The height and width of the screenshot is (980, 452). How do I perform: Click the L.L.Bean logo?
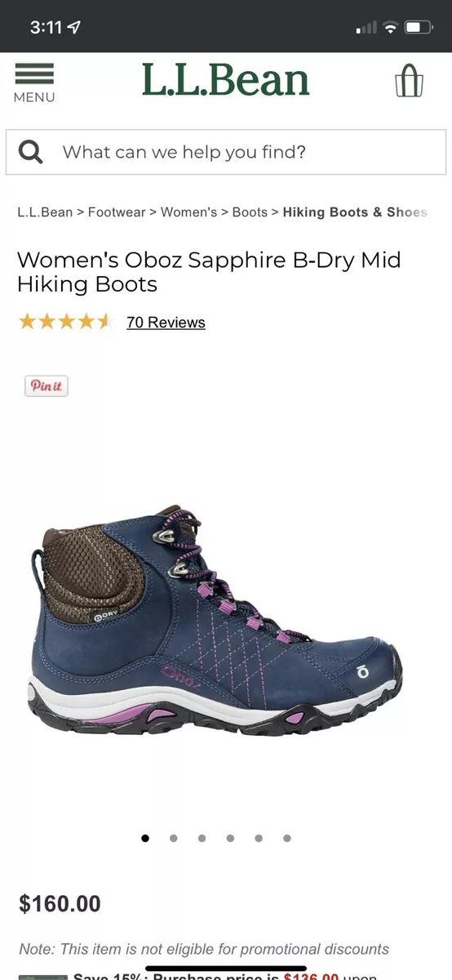(x=226, y=80)
